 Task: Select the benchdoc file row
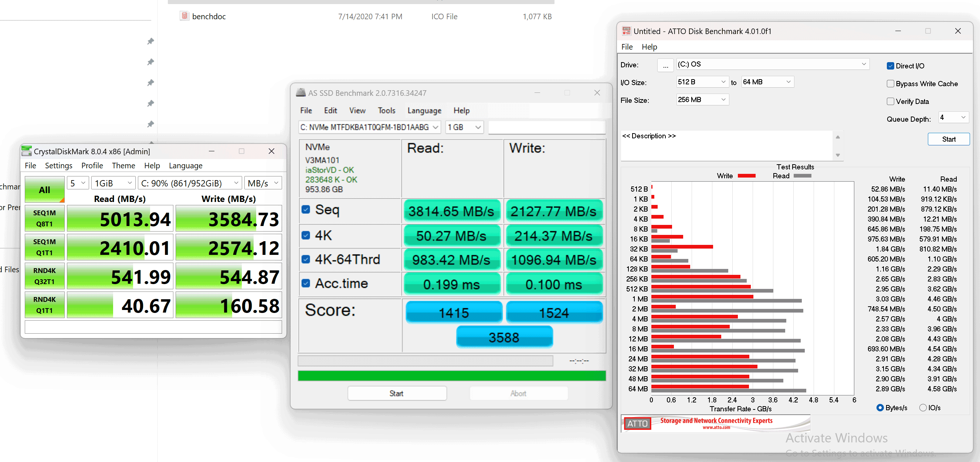click(x=361, y=16)
